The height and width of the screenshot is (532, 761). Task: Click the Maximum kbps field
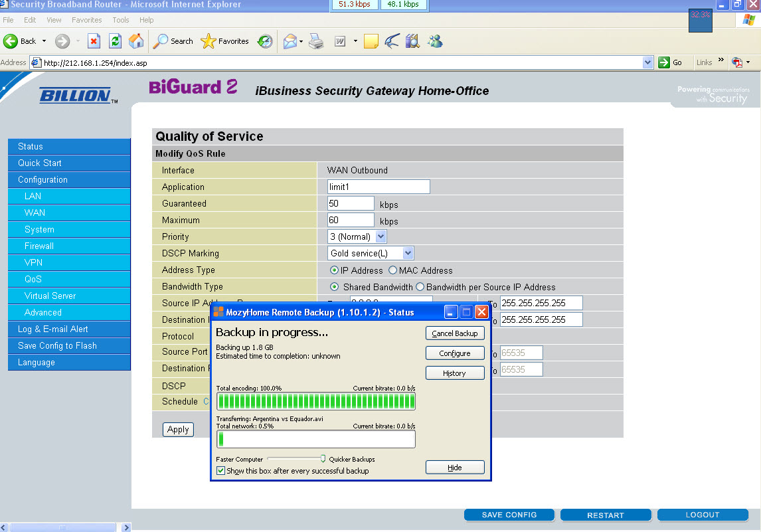tap(351, 220)
